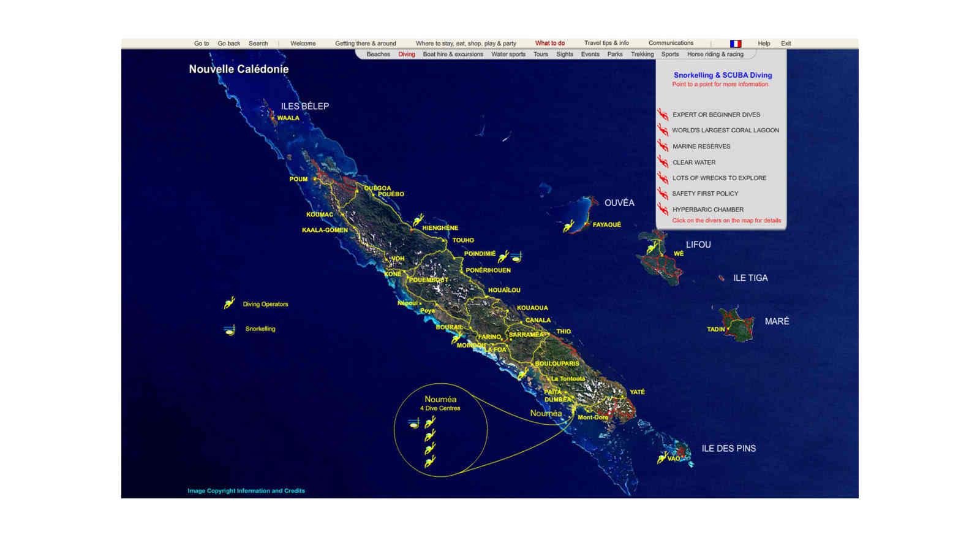Click the KOUMAC town label

(320, 215)
